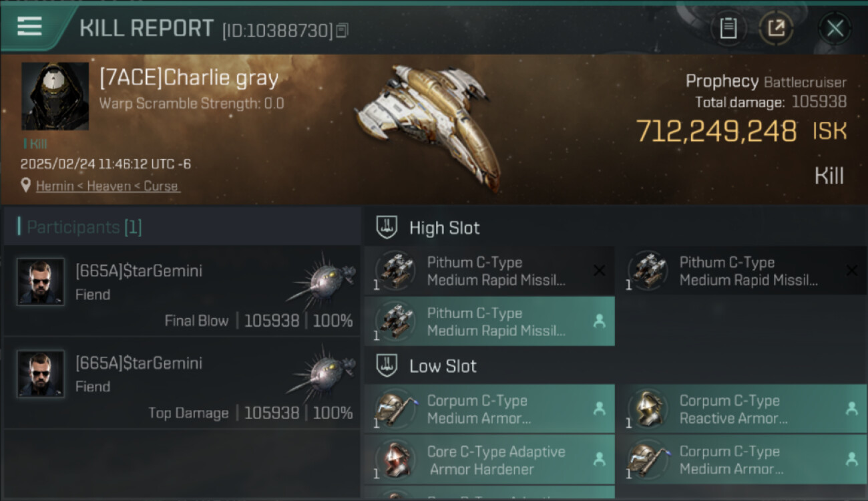The image size is (868, 501).
Task: Open the hamburger menu icon
Action: pyautogui.click(x=30, y=27)
